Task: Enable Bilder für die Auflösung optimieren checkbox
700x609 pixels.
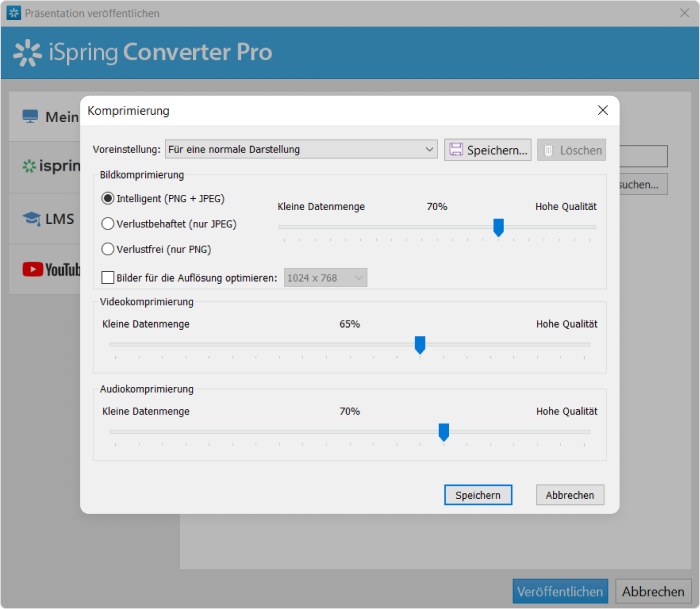Action: point(108,278)
